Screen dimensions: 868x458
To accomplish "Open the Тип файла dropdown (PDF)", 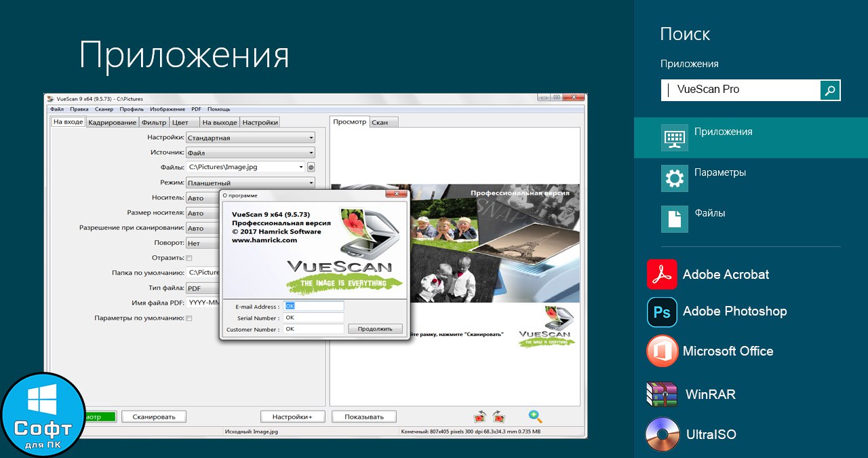I will tap(203, 288).
